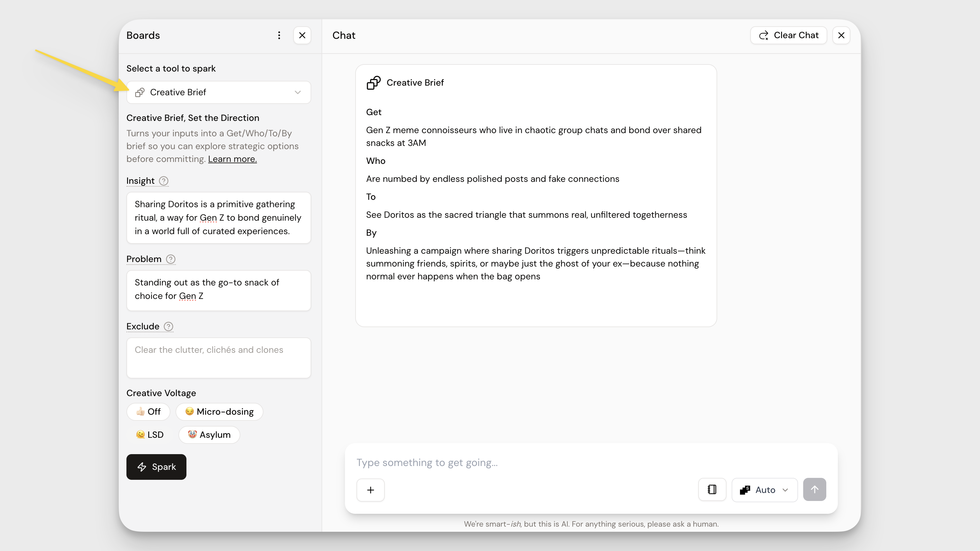The height and width of the screenshot is (551, 980).
Task: Click the Clear Chat button
Action: pos(788,35)
